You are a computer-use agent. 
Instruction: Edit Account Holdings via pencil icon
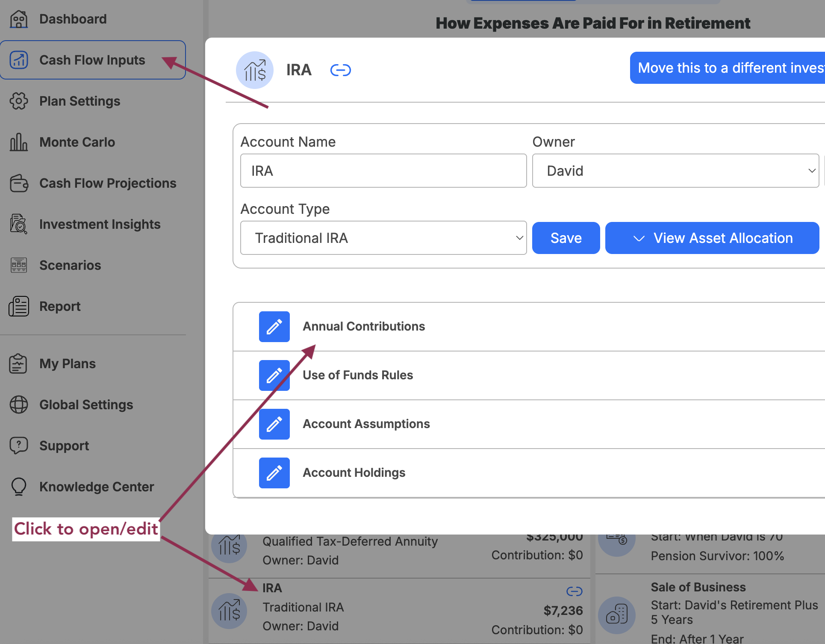click(x=274, y=473)
